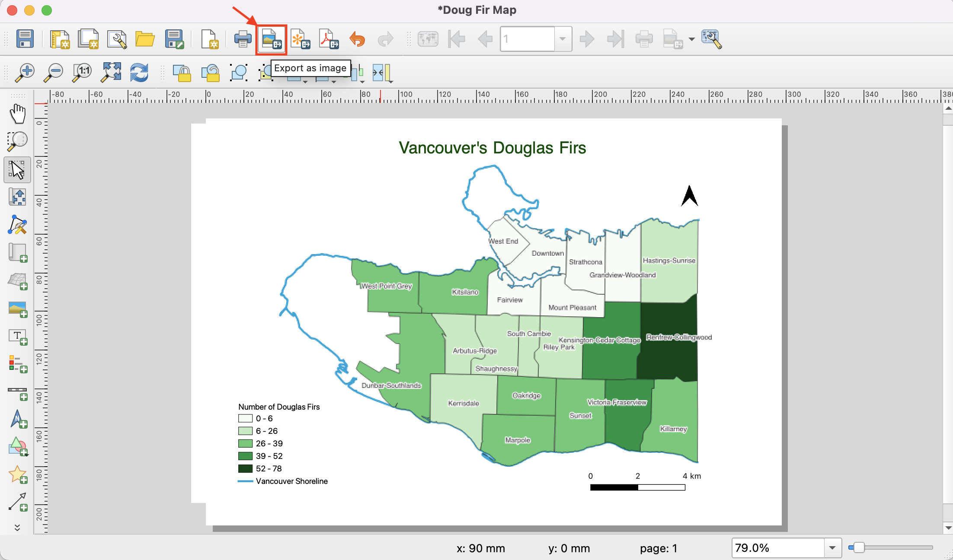Click the Print layout icon
Viewport: 953px width, 560px height.
(x=243, y=39)
